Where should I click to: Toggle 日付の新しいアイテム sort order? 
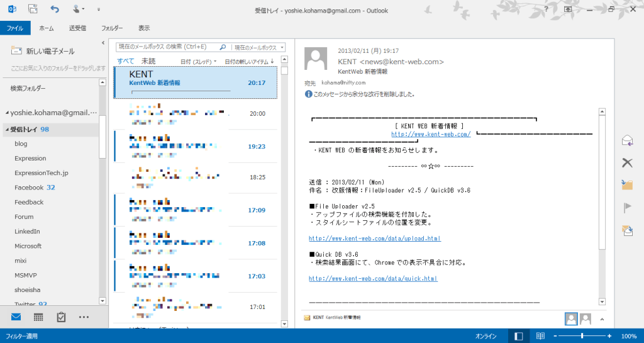pyautogui.click(x=249, y=62)
